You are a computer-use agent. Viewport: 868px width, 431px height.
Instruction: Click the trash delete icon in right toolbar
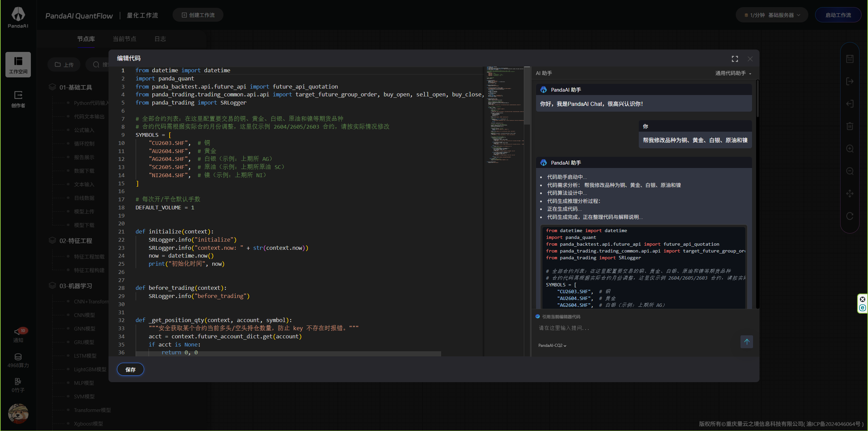coord(850,126)
